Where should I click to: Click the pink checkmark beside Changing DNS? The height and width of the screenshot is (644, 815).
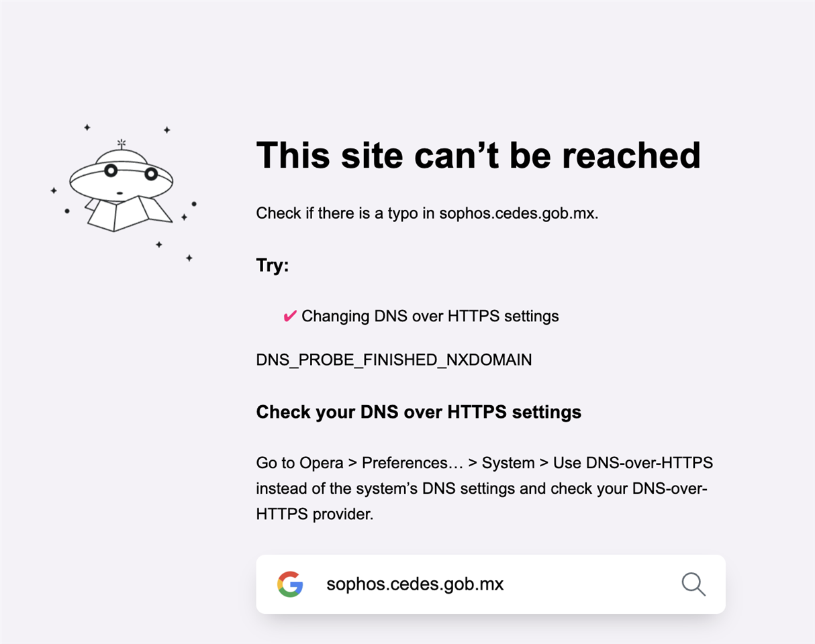pos(290,316)
